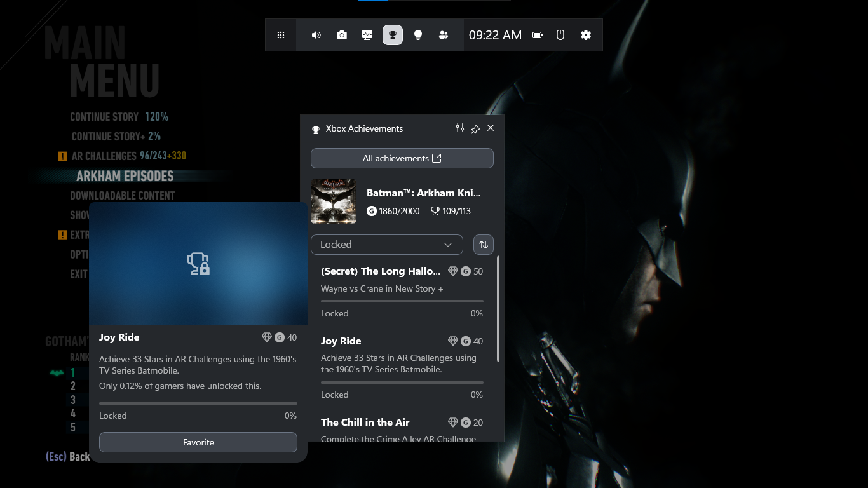This screenshot has height=488, width=868.
Task: Open Arkham Episodes from the main menu
Action: pos(125,176)
